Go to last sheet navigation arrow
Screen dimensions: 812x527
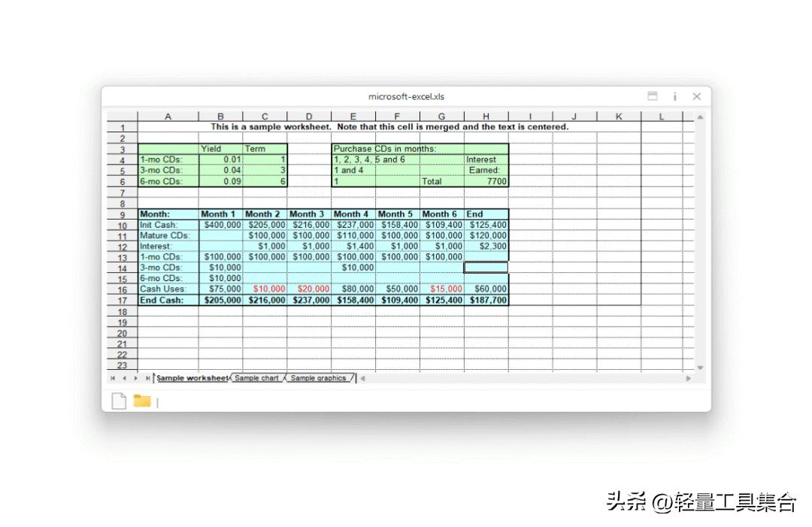[x=147, y=378]
